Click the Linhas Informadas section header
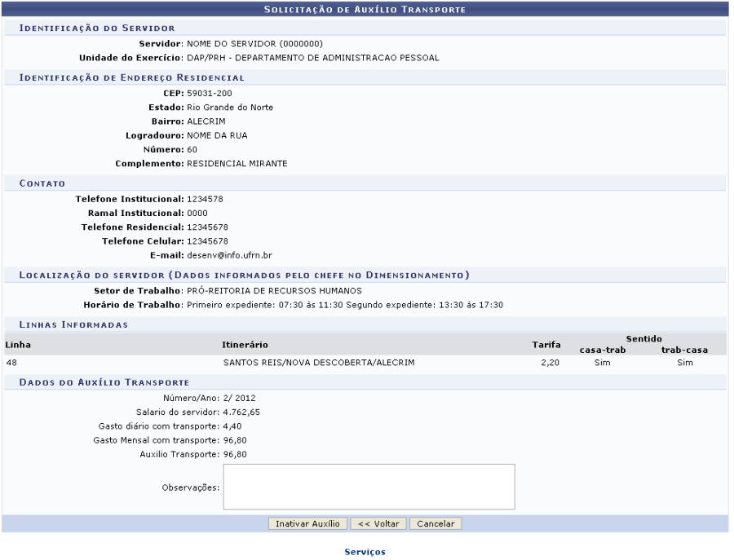The image size is (734, 560). click(73, 324)
